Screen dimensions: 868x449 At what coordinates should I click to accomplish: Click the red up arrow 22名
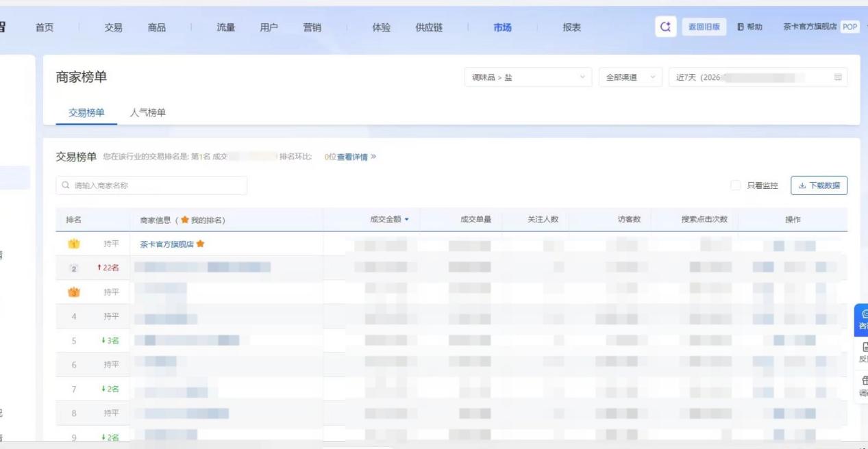(99, 268)
